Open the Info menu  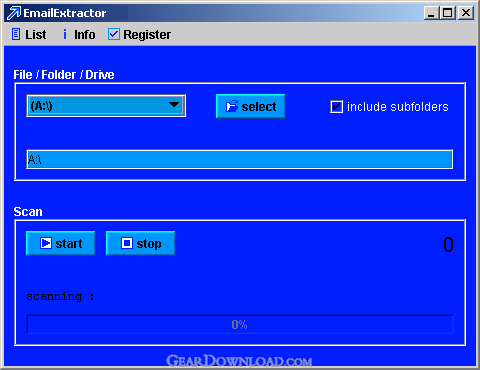(79, 34)
